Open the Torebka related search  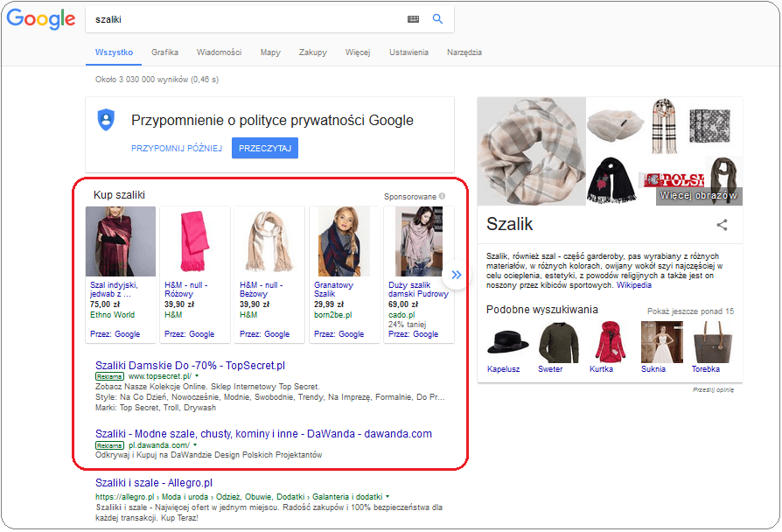(706, 368)
